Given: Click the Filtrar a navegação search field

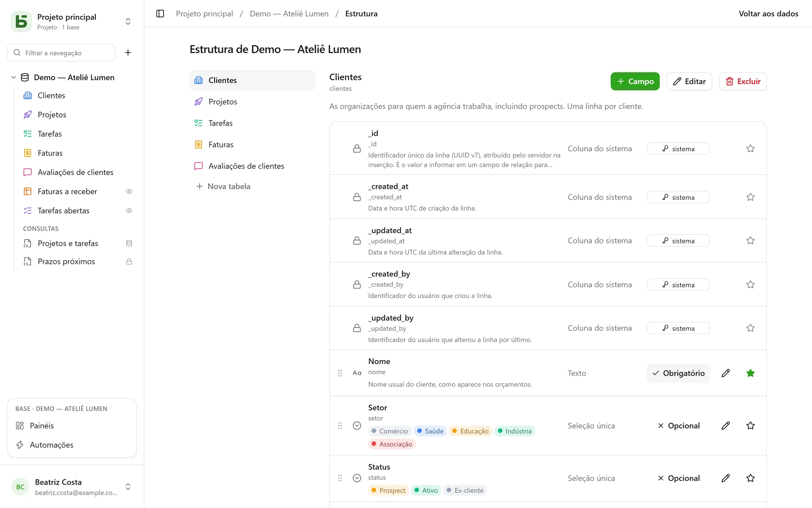Looking at the screenshot, I should (x=61, y=53).
